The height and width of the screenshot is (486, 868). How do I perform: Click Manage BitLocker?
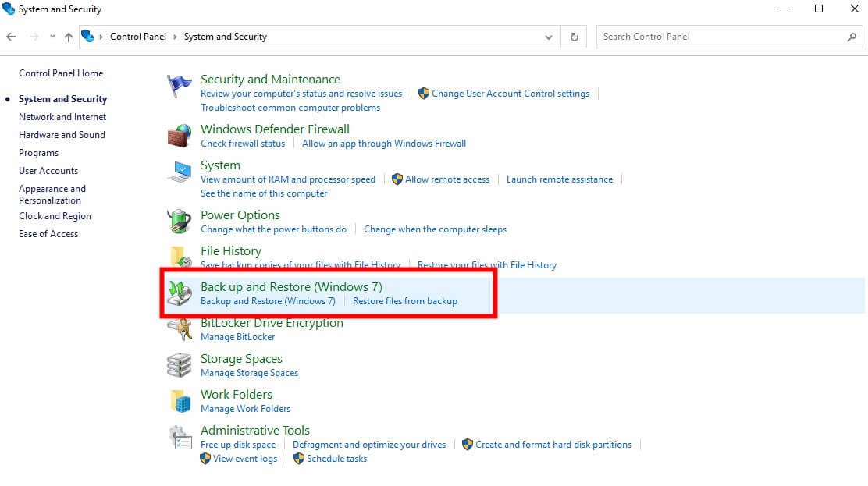pyautogui.click(x=237, y=337)
